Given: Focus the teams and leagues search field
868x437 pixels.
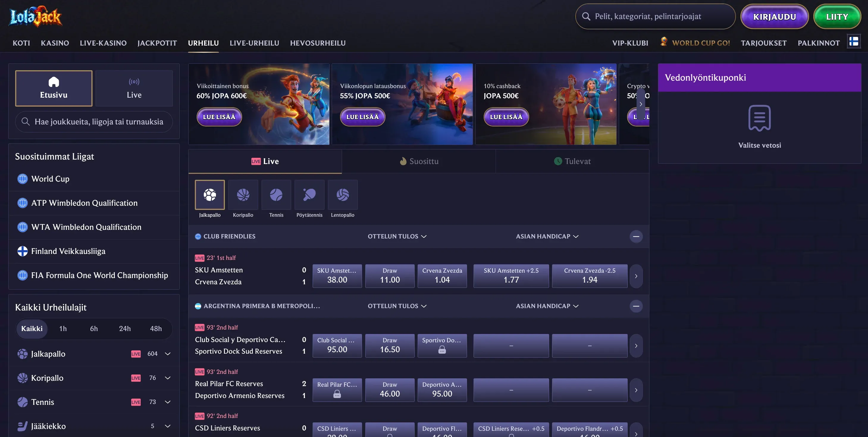Looking at the screenshot, I should (x=94, y=122).
